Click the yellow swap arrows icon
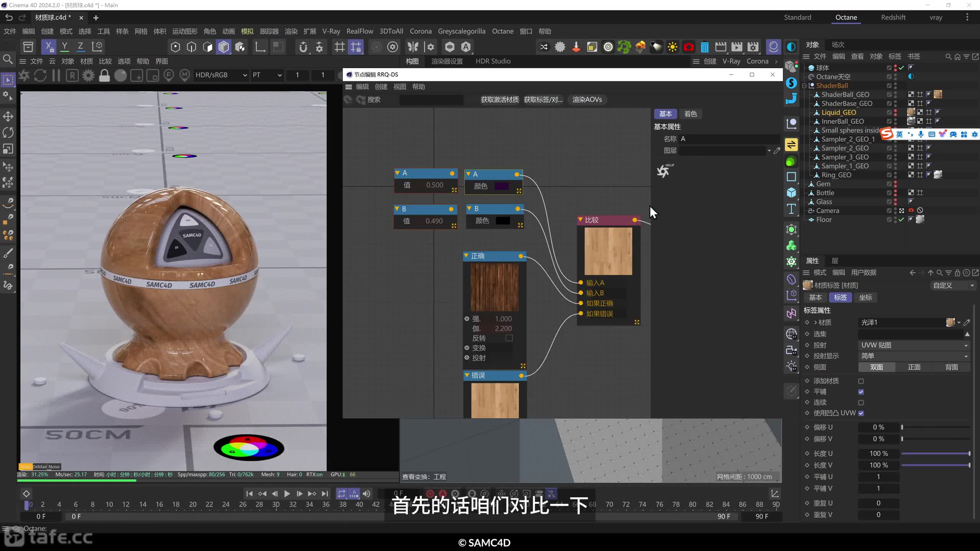Screen dimensions: 980x551 (x=791, y=145)
